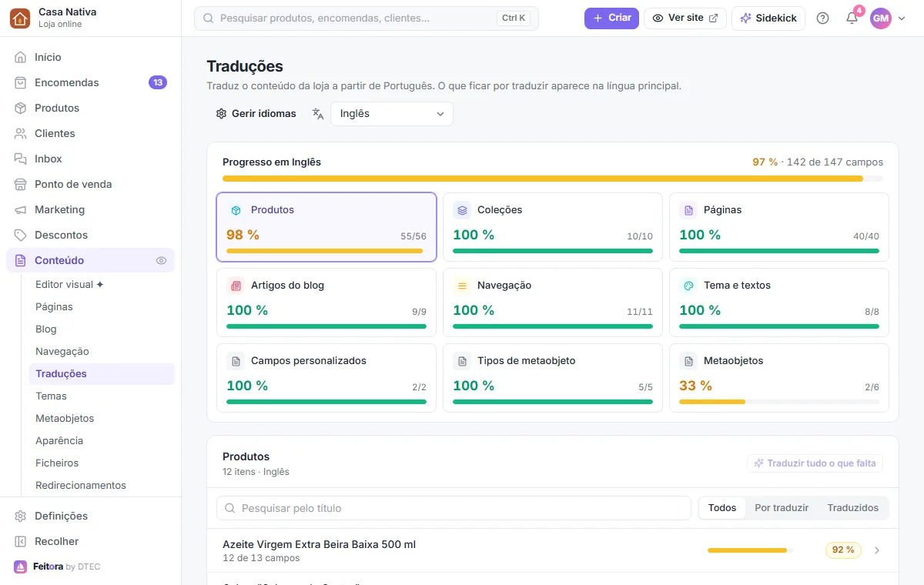Click the Inbox chat icon
This screenshot has width=924, height=585.
point(21,159)
